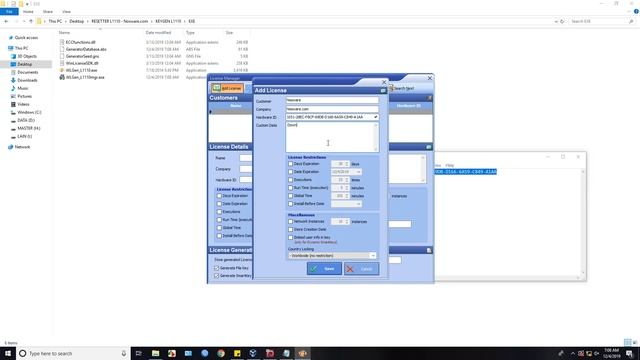Enable the Date Expiration checkbox in Add License
640x360 pixels.
pyautogui.click(x=291, y=172)
